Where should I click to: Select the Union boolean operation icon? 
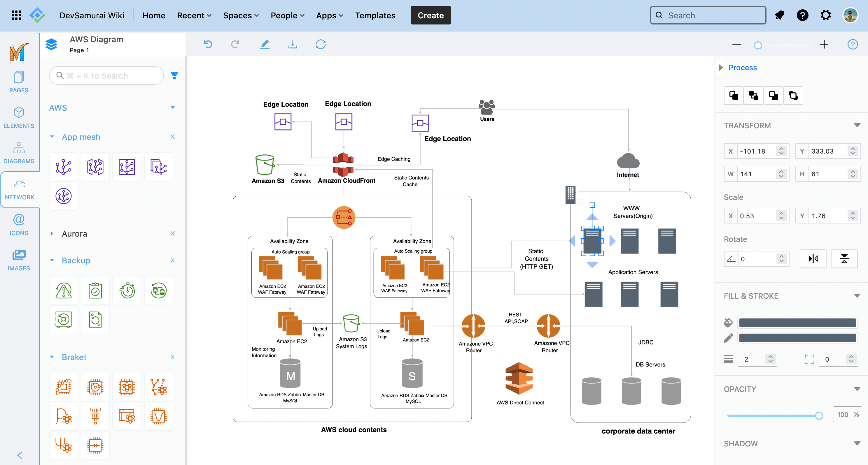734,95
